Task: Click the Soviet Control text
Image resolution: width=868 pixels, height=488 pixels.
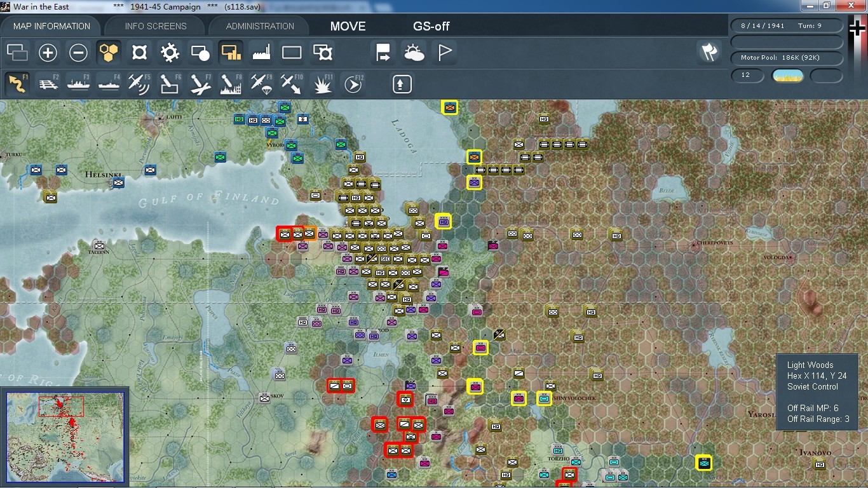Action: tap(813, 386)
